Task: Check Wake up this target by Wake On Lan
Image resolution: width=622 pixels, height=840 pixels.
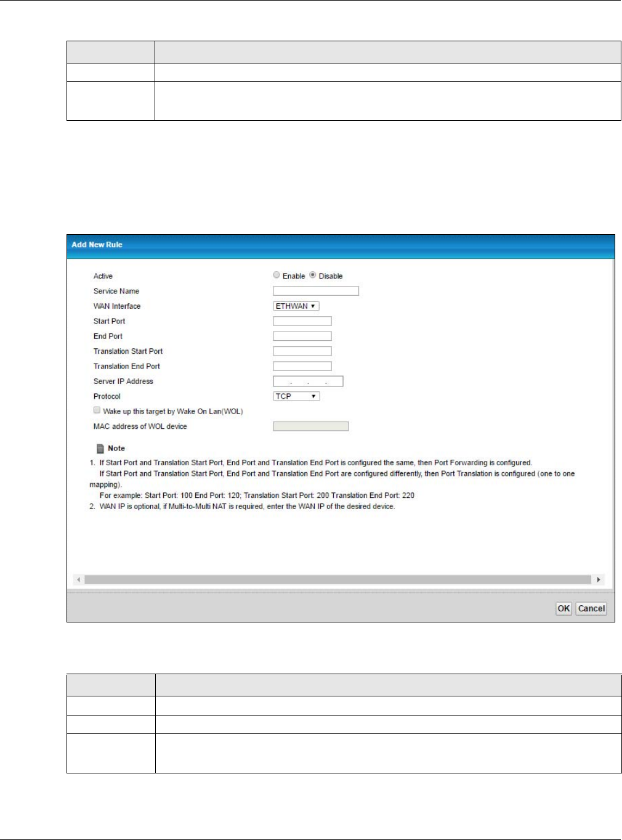Action: 97,410
